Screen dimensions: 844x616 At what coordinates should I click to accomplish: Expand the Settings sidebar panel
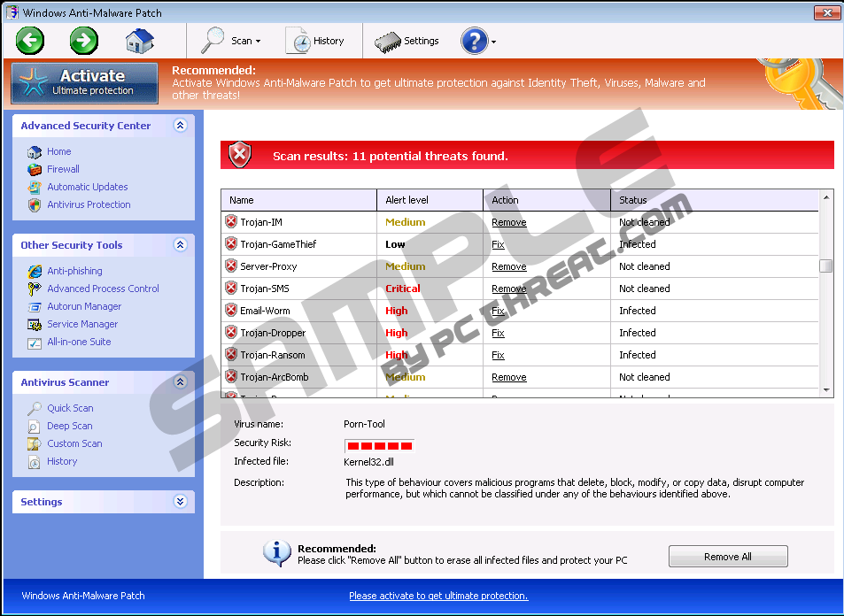coord(181,502)
